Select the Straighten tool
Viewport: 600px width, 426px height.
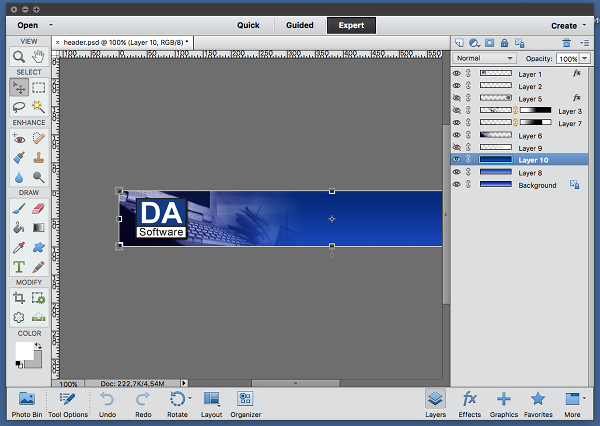click(x=38, y=317)
